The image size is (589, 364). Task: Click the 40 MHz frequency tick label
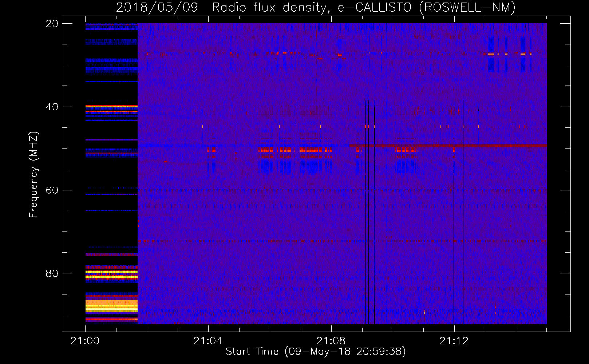(52, 107)
